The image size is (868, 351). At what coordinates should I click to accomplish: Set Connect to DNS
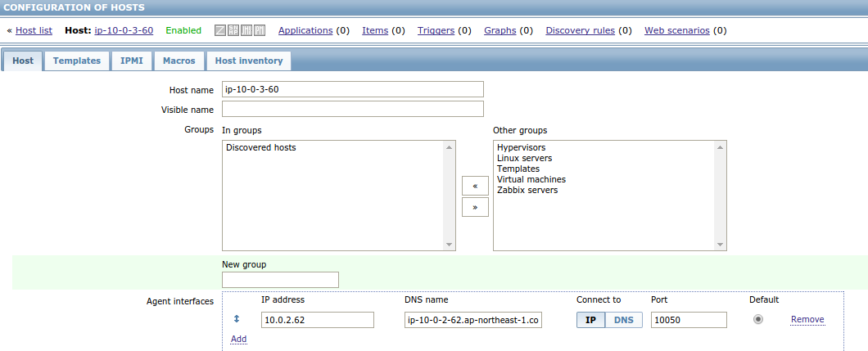(624, 320)
